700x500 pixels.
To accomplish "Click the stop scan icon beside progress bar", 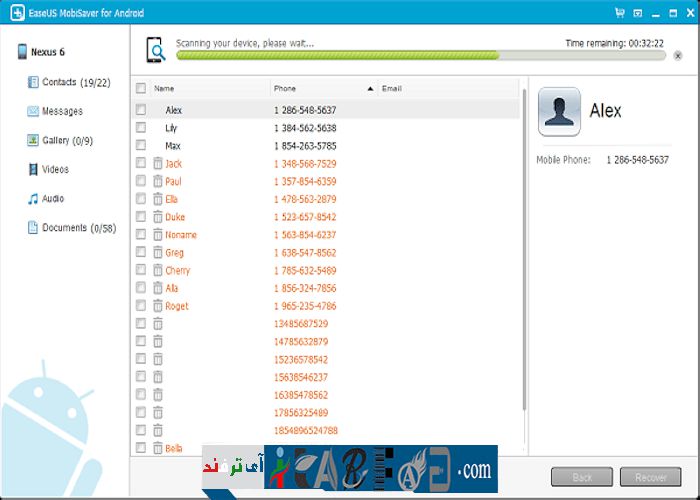I will (x=678, y=57).
